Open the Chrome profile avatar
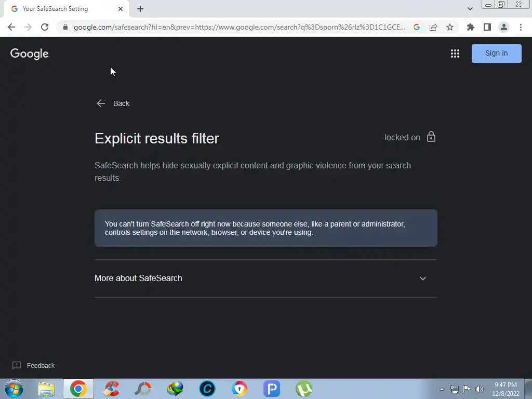 coord(504,27)
